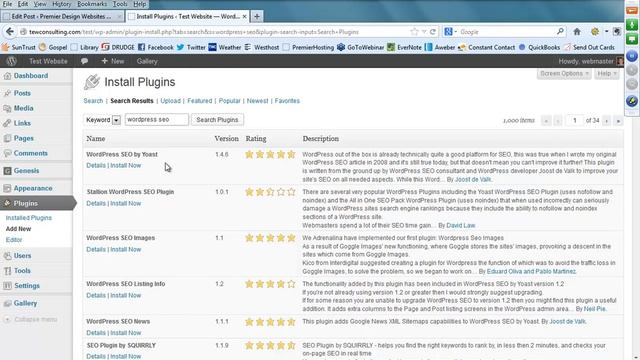
Task: Click the browser back arrow button
Action: tap(10, 31)
